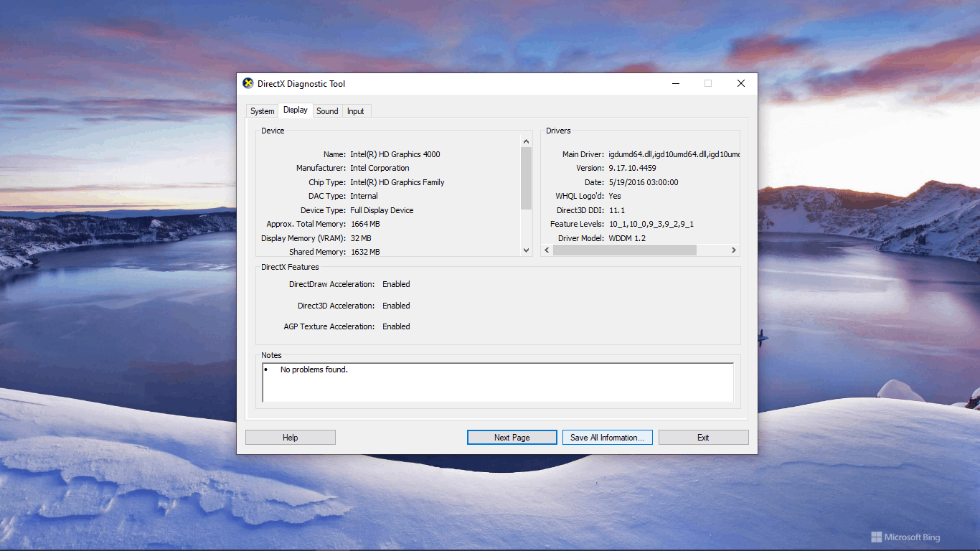The width and height of the screenshot is (980, 551).
Task: Click the 'Intel Corporation' manufacturer value
Action: [x=380, y=168]
